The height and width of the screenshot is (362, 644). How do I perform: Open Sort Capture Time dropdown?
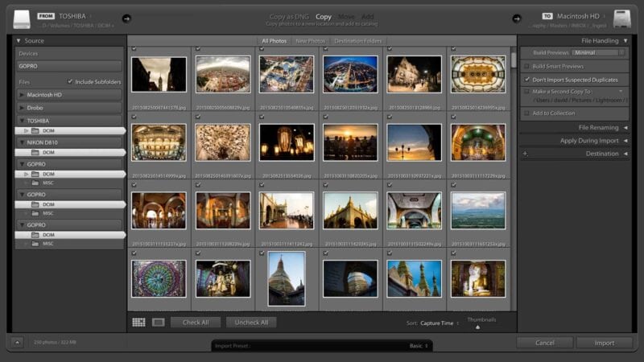click(x=440, y=323)
